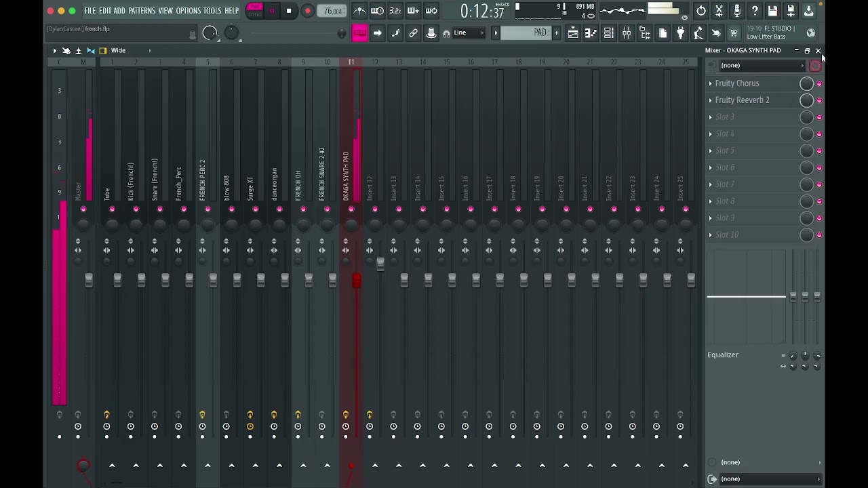Image resolution: width=868 pixels, height=488 pixels.
Task: Disable the Fruity Reeverb 2 effect slot
Action: click(x=819, y=101)
